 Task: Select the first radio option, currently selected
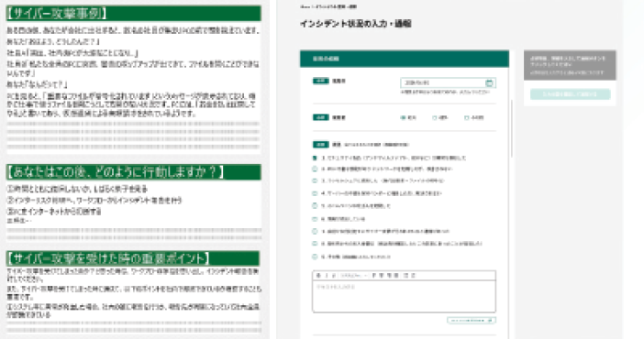403,118
